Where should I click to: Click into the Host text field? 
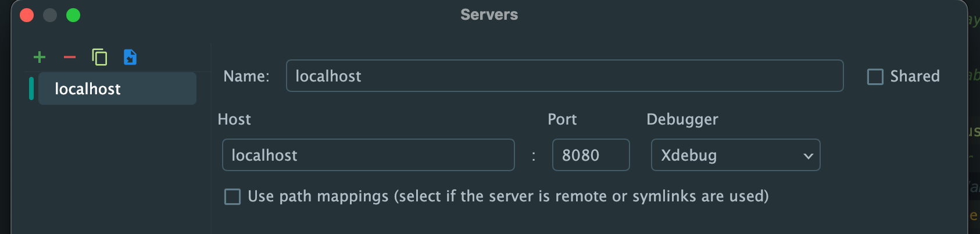pos(368,155)
